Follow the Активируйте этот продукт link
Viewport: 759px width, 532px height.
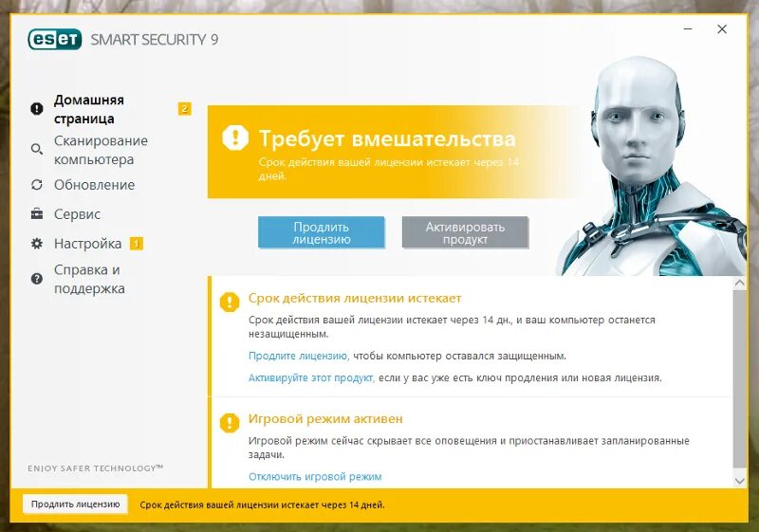point(312,377)
